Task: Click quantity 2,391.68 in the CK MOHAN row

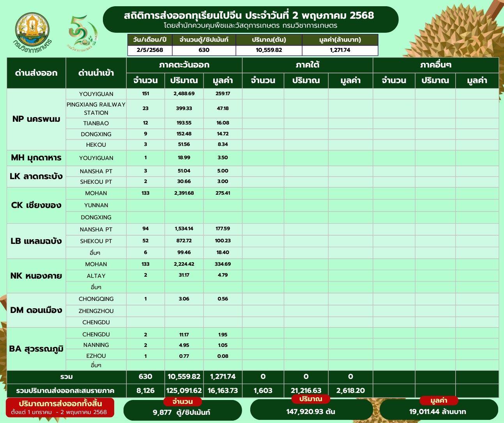Action: (x=184, y=193)
